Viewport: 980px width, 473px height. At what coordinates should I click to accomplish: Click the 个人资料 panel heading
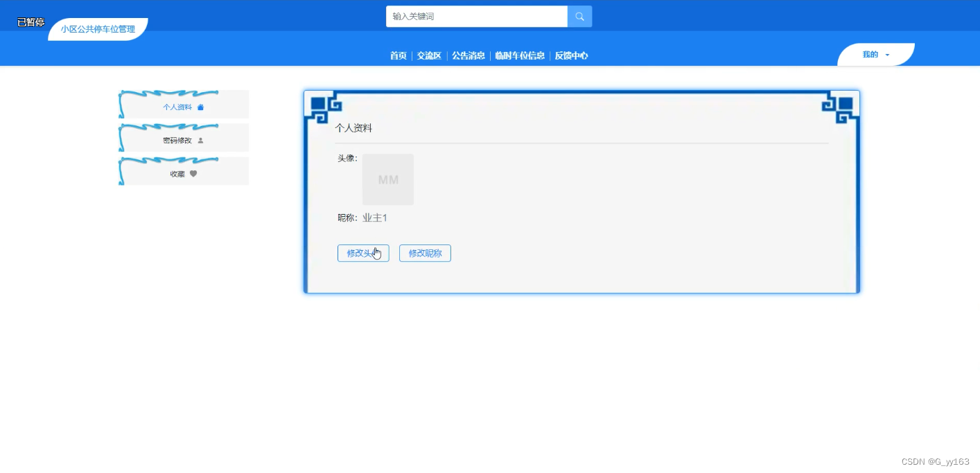coord(353,128)
